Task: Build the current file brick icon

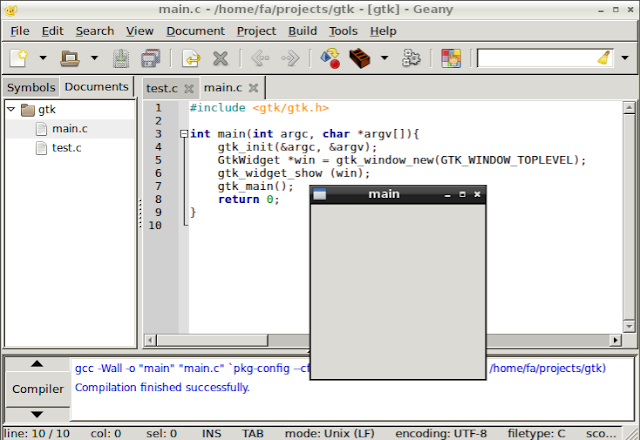Action: (x=360, y=58)
